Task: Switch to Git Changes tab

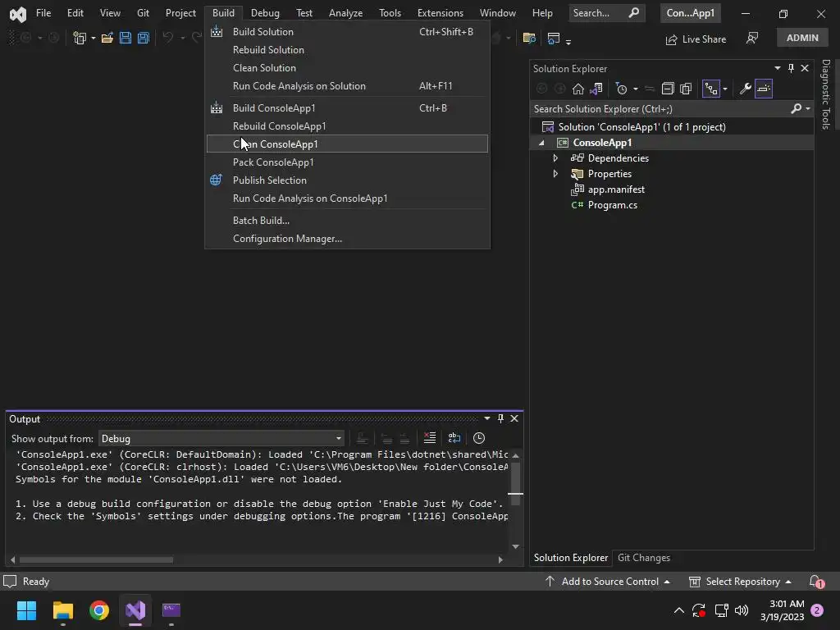Action: 643,558
